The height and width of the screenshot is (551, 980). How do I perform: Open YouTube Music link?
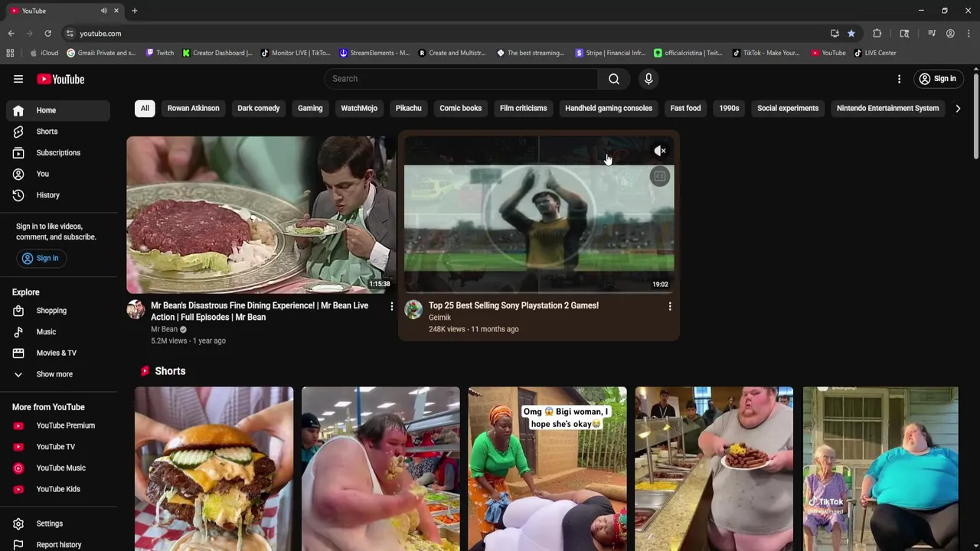click(x=58, y=468)
